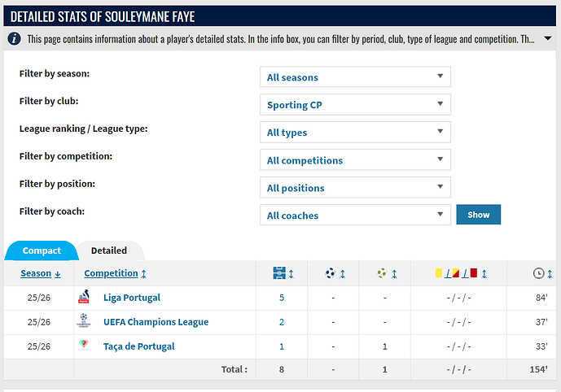This screenshot has width=561, height=392.
Task: Switch to the Compact tab
Action: click(42, 251)
